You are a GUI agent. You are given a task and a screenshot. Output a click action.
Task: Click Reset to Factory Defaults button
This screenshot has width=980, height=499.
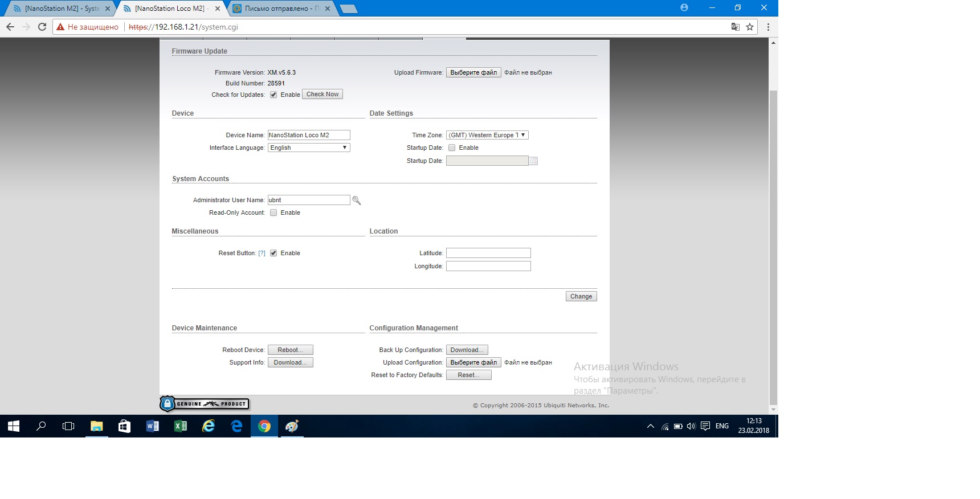point(469,375)
